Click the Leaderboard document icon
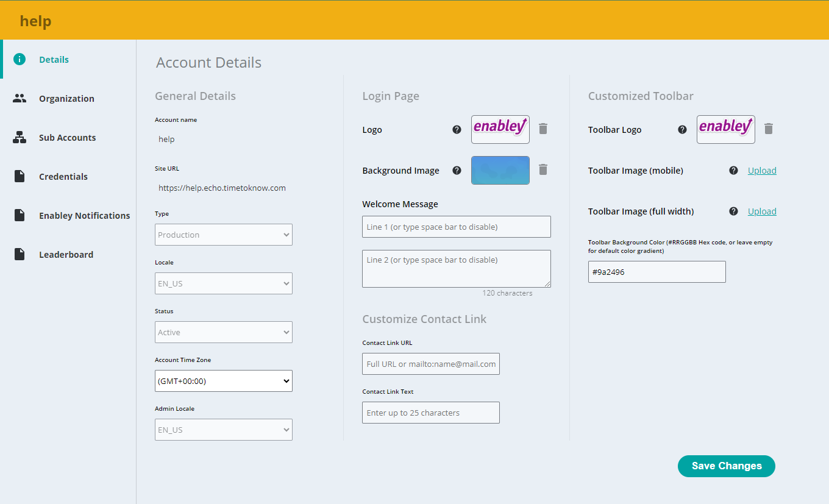The image size is (829, 504). click(x=20, y=254)
